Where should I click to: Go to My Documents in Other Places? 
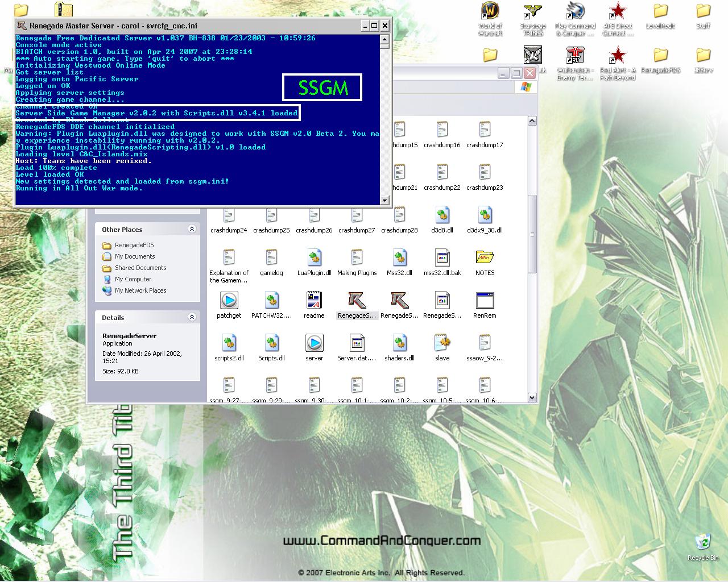pyautogui.click(x=135, y=256)
